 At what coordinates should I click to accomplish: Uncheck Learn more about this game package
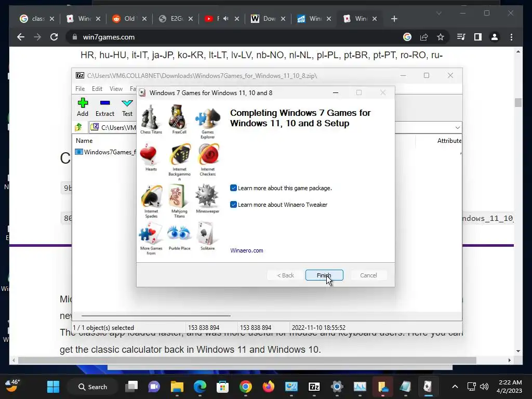233,188
